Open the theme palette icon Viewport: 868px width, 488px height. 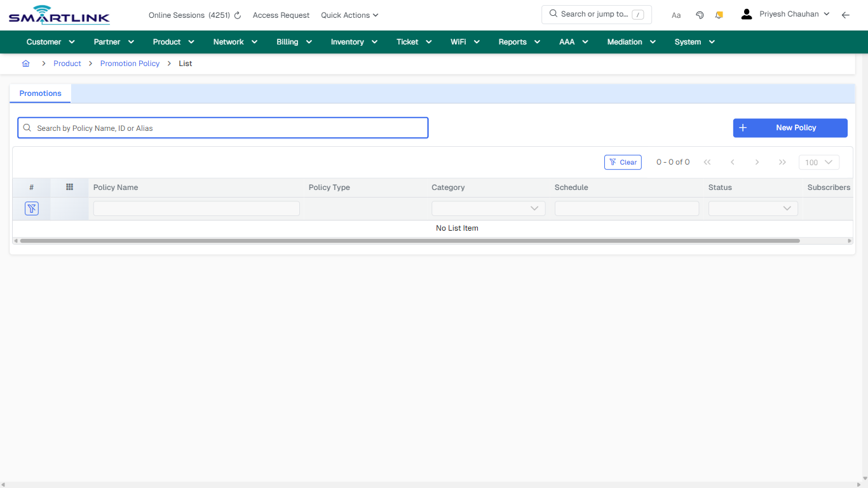click(700, 14)
